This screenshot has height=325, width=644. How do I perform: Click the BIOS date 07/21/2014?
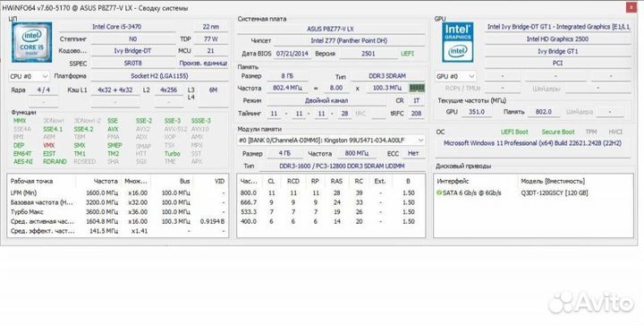point(292,54)
